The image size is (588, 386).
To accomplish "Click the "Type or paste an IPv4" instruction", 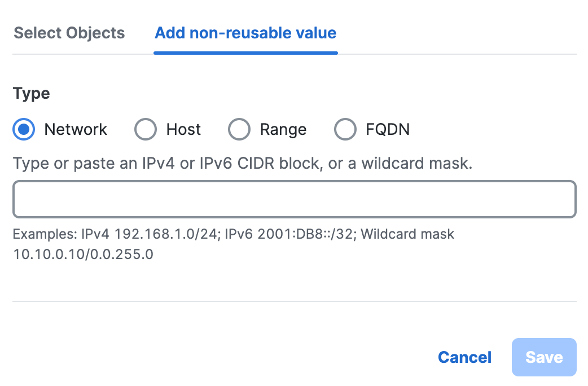I will click(242, 164).
